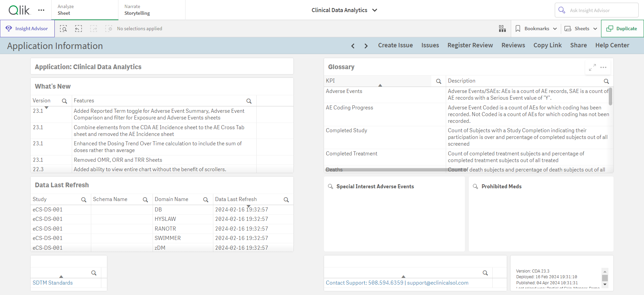Click the version info scroll-down arrow

click(x=605, y=285)
